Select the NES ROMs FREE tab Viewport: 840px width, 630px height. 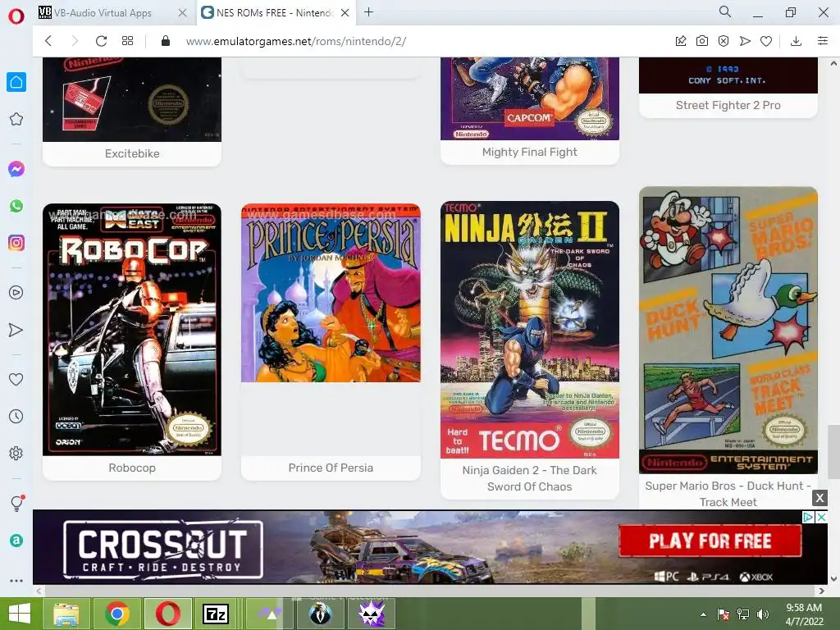[276, 12]
